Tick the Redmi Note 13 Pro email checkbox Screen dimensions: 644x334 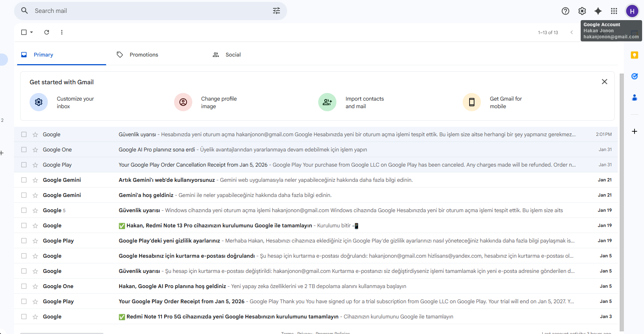[24, 225]
